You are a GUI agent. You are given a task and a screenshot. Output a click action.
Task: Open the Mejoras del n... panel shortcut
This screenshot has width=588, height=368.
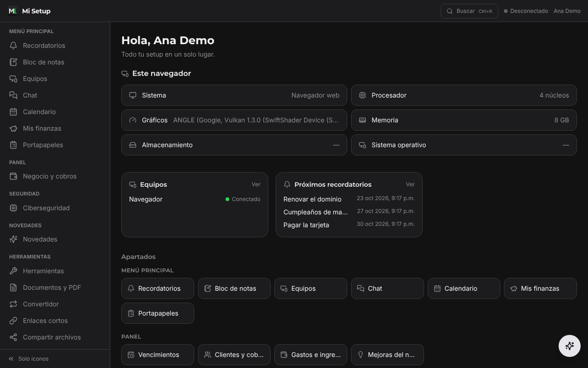[x=387, y=355]
